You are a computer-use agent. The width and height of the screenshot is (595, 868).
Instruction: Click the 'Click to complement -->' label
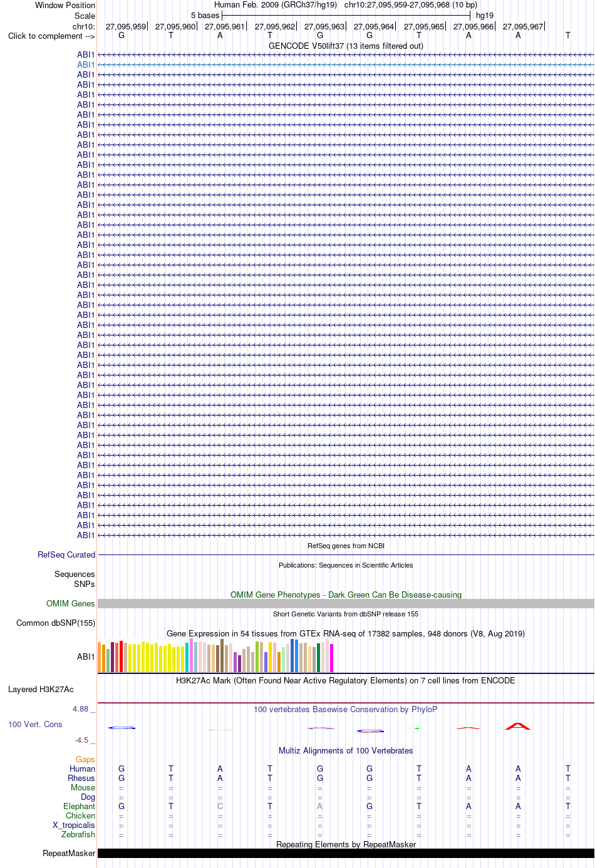[51, 36]
